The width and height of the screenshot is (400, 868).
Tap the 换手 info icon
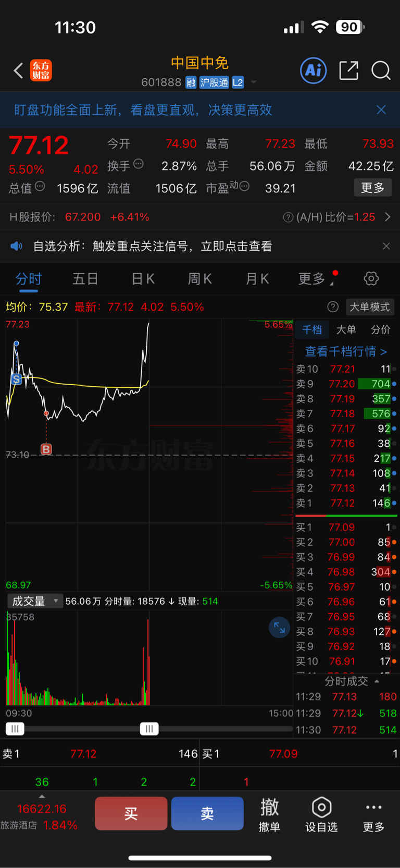point(139,164)
